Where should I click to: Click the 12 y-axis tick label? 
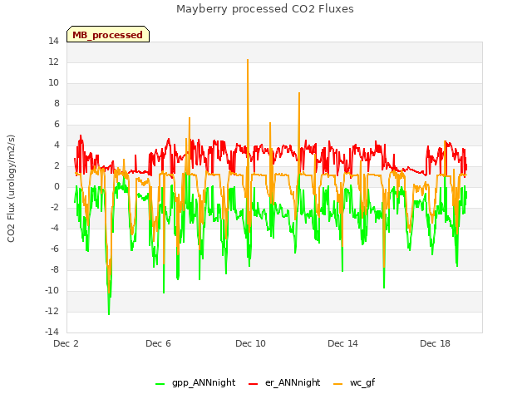coord(53,62)
